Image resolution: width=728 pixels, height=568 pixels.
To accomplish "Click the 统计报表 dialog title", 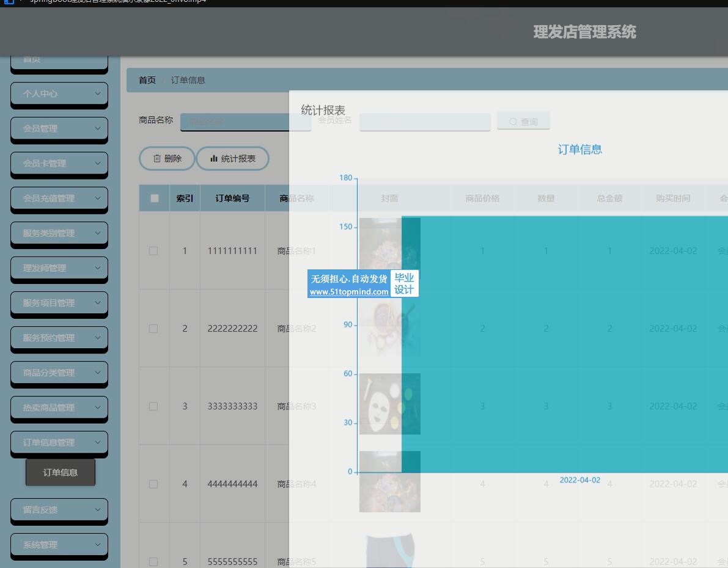I will click(323, 111).
